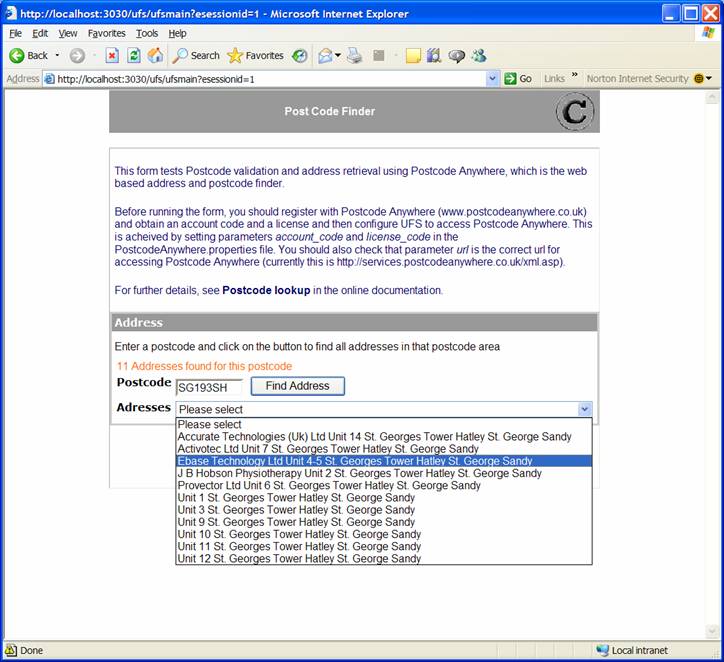
Task: Click the Mail envelope icon
Action: (x=326, y=55)
